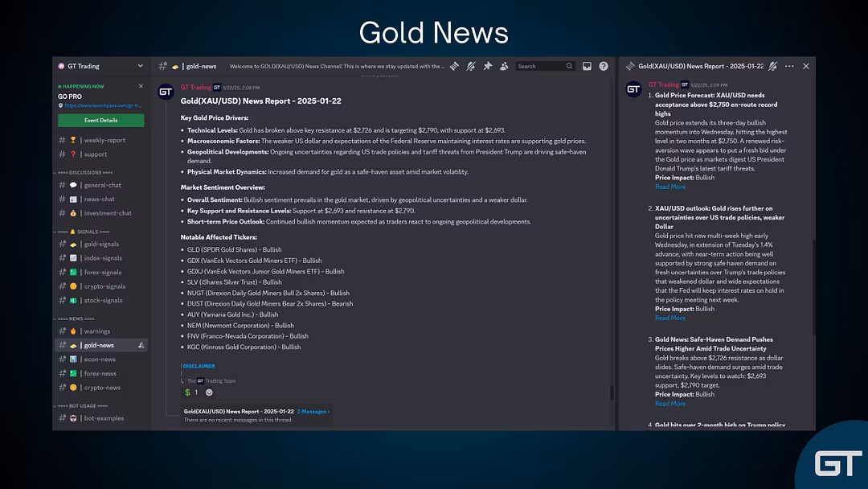Click the Event Details button
Viewport: 868px width, 489px height.
[x=100, y=120]
